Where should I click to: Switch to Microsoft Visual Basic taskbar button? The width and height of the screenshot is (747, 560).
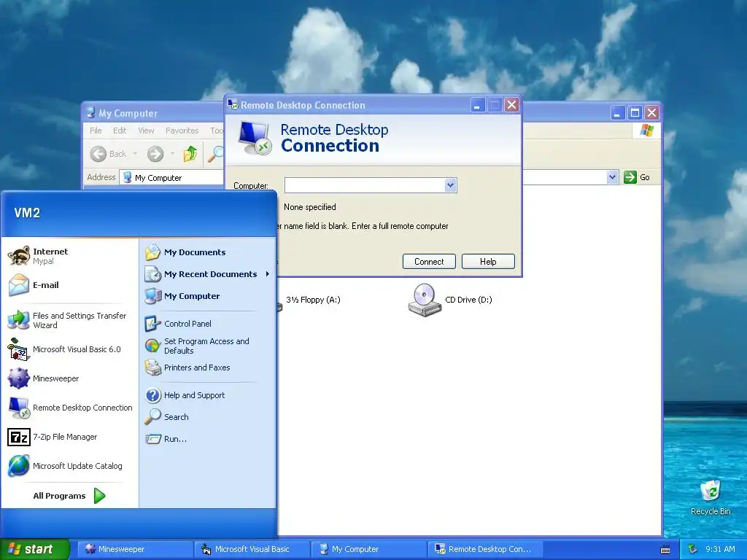coord(251,549)
